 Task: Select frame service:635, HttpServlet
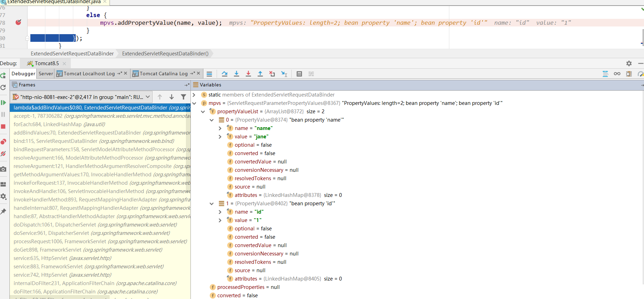(x=100, y=258)
